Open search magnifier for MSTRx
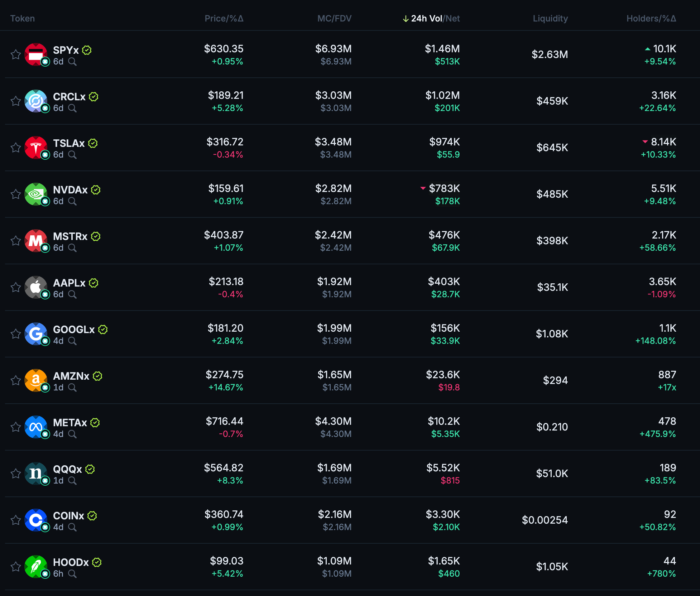This screenshot has height=596, width=700. [72, 248]
